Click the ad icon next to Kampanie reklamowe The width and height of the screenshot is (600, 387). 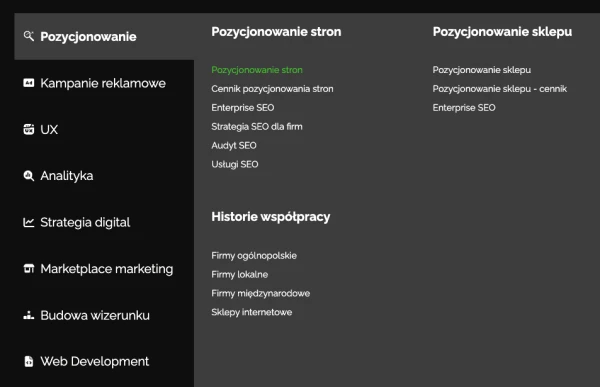(29, 83)
